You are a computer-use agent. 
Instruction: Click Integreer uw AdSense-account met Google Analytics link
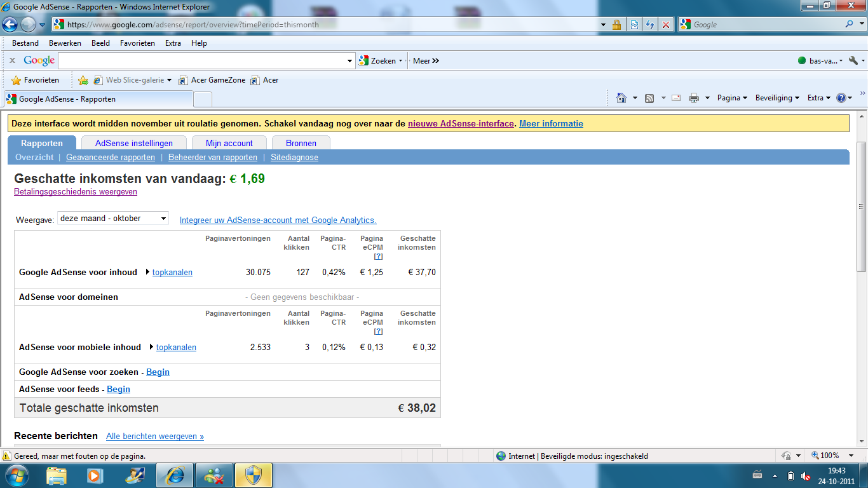[x=278, y=220]
